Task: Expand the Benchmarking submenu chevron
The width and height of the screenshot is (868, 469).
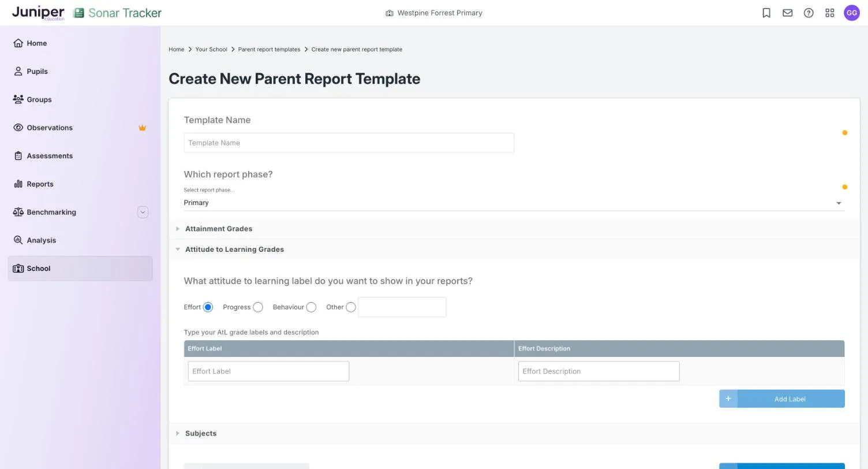Action: [143, 212]
